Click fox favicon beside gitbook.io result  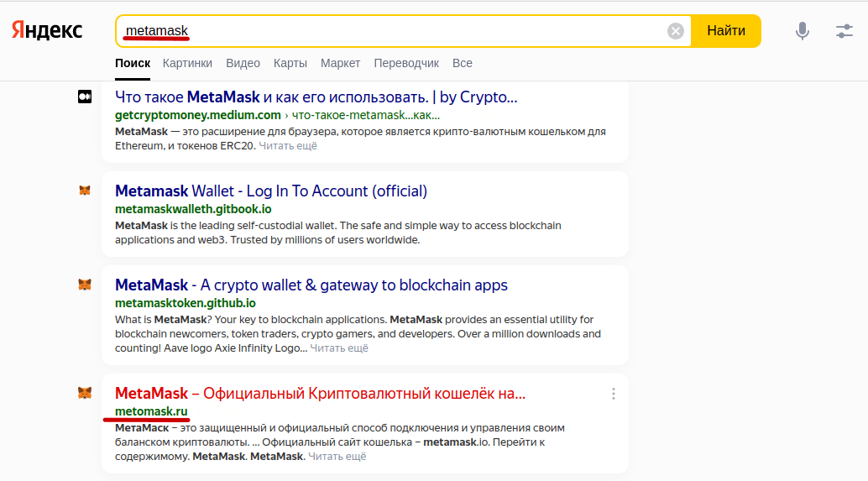click(x=85, y=191)
